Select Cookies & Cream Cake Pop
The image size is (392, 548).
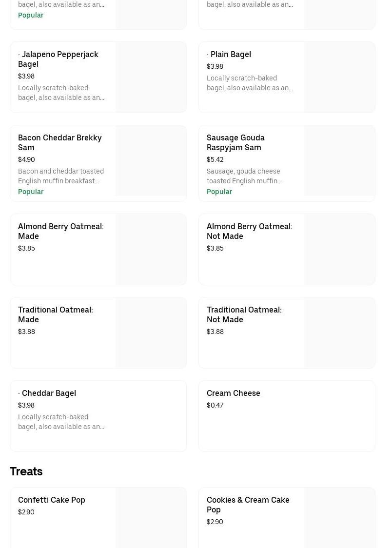tap(248, 505)
